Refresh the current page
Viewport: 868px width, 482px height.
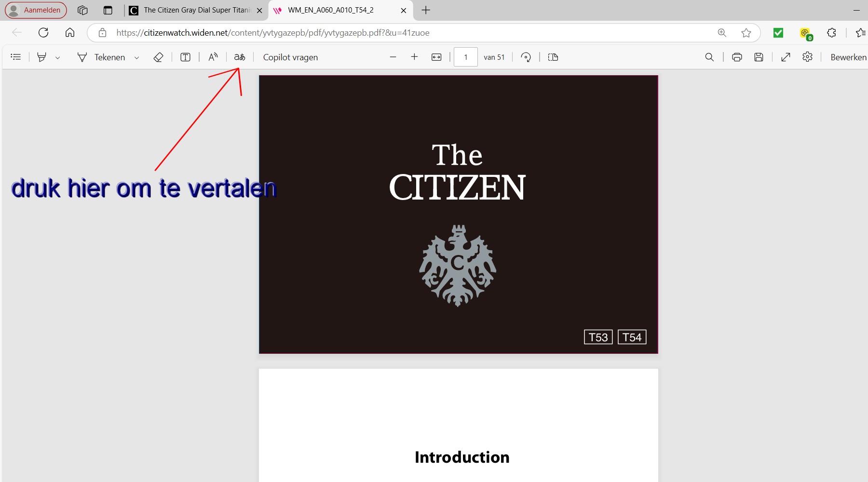[x=43, y=32]
